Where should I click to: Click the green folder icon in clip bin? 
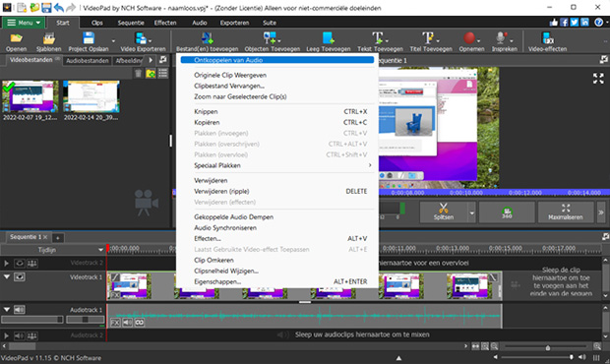point(151,73)
